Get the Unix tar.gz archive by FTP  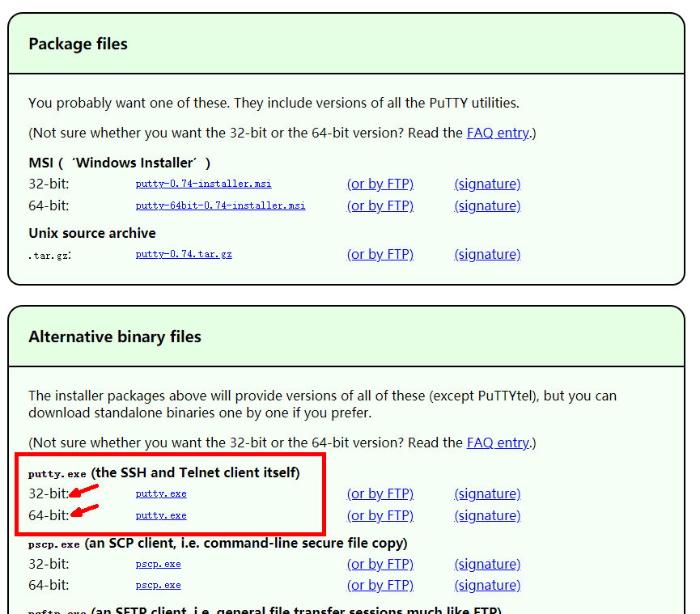coord(380,254)
